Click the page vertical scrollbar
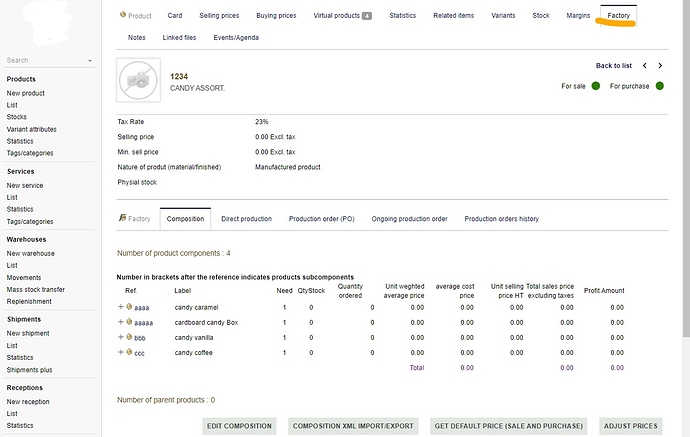This screenshot has width=690, height=437. pos(686,167)
